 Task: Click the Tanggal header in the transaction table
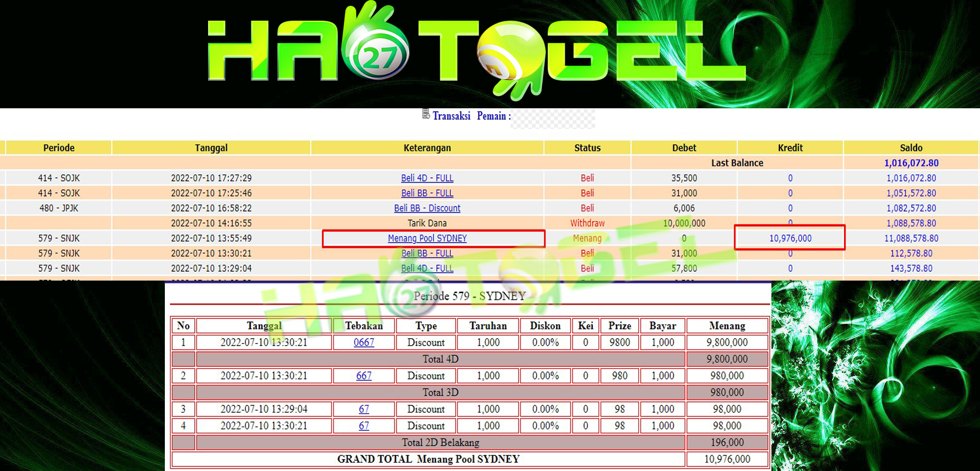(211, 148)
